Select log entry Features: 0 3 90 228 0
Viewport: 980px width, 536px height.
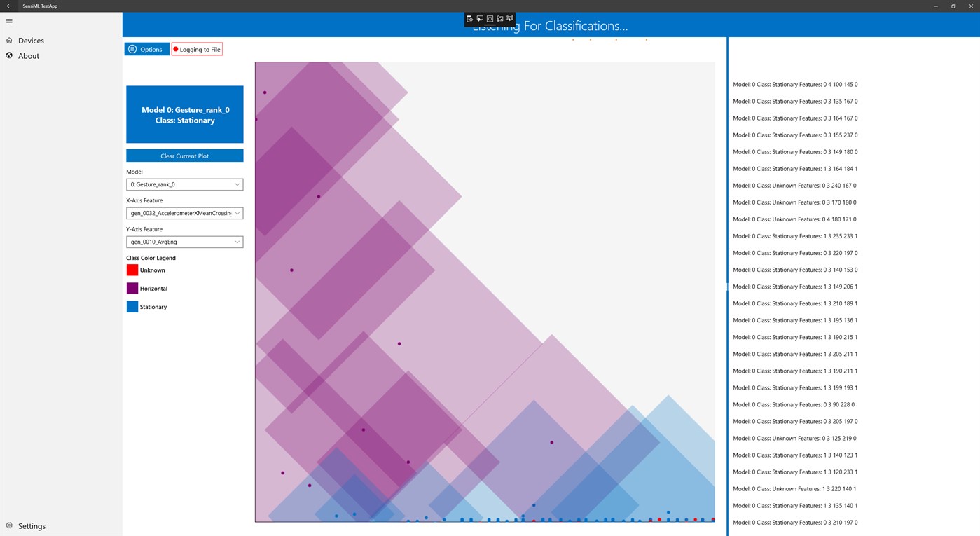[x=794, y=404]
